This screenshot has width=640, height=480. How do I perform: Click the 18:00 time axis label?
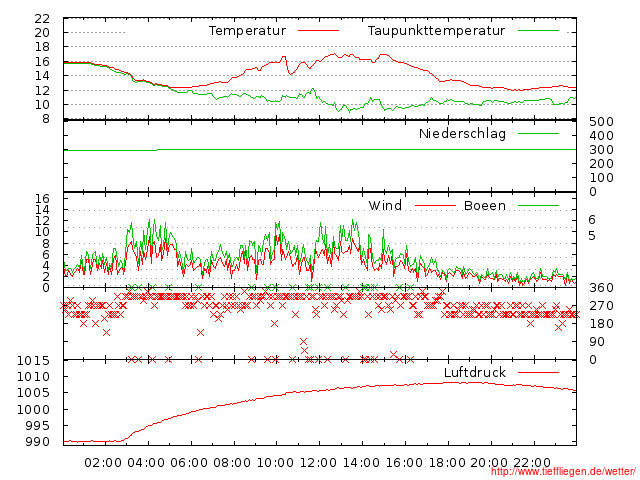[x=447, y=463]
